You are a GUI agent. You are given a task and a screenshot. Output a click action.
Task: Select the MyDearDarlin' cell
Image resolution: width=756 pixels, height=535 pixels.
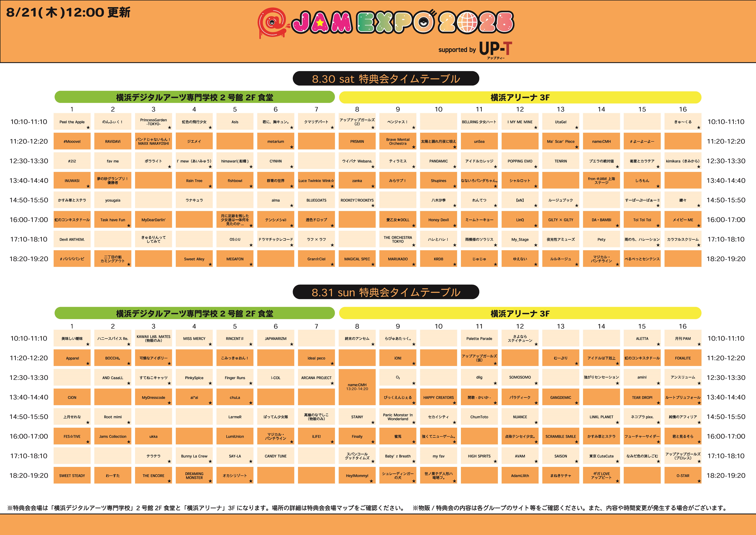154,220
